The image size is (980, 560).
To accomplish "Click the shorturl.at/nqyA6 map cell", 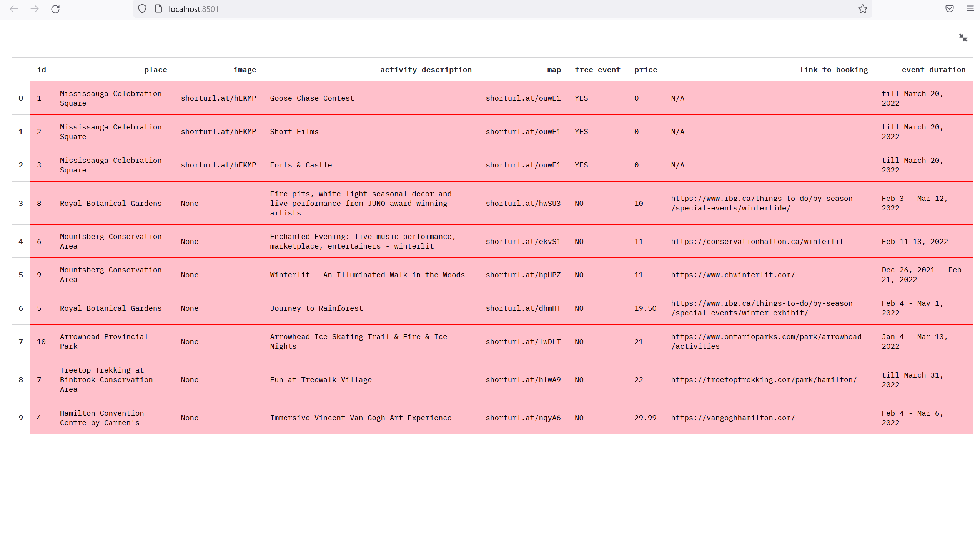I will 523,418.
